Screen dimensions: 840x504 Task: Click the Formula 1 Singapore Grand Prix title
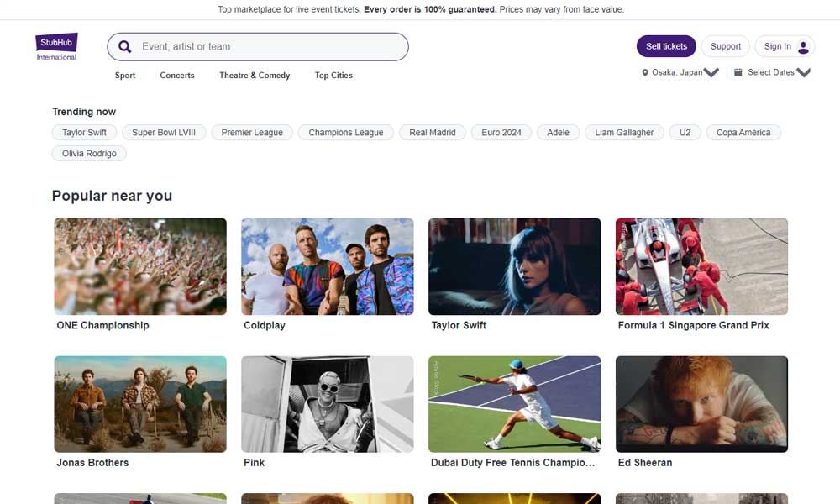point(693,325)
